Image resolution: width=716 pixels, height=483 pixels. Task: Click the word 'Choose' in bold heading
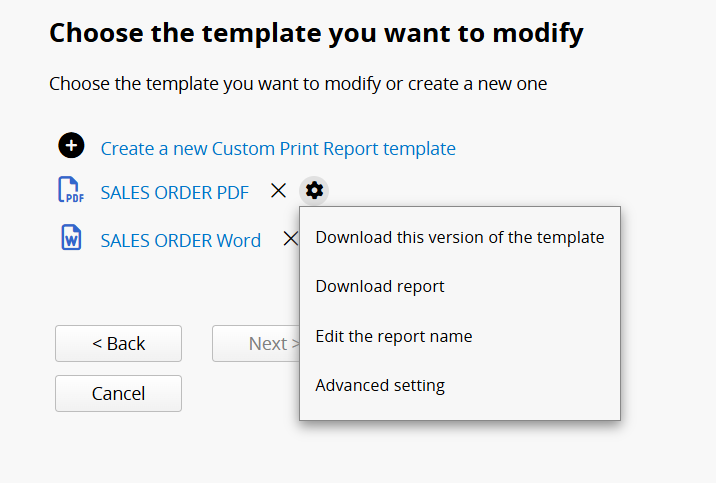[96, 33]
